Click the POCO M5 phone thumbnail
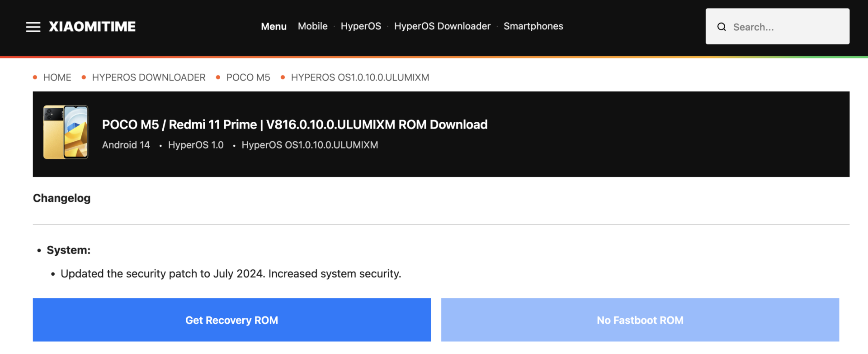The height and width of the screenshot is (354, 868). (66, 132)
